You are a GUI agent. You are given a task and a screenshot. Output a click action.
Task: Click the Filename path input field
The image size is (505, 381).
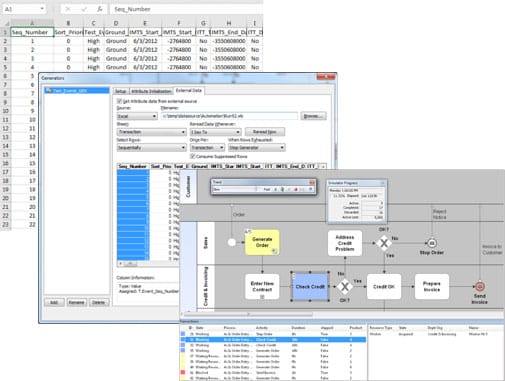229,116
